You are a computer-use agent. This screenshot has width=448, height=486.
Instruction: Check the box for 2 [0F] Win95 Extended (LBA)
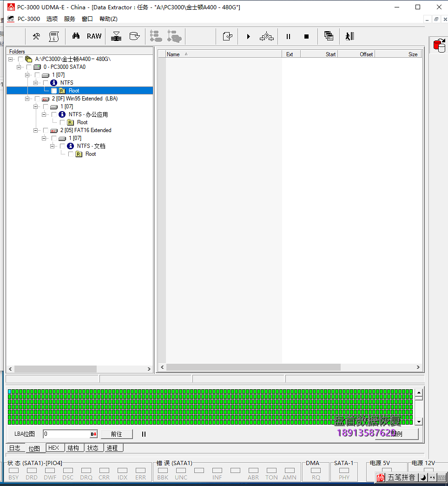click(x=37, y=99)
